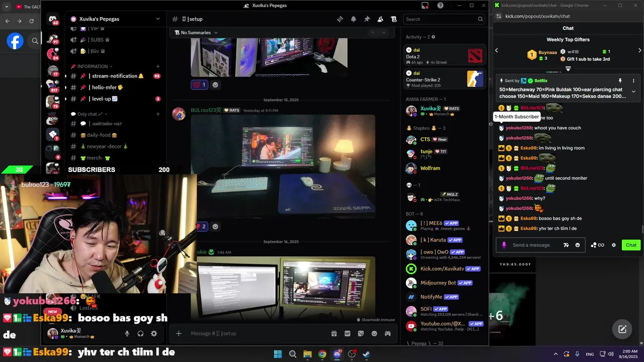The height and width of the screenshot is (362, 644).
Task: Jump to next summary with down chevron
Action: (x=384, y=33)
